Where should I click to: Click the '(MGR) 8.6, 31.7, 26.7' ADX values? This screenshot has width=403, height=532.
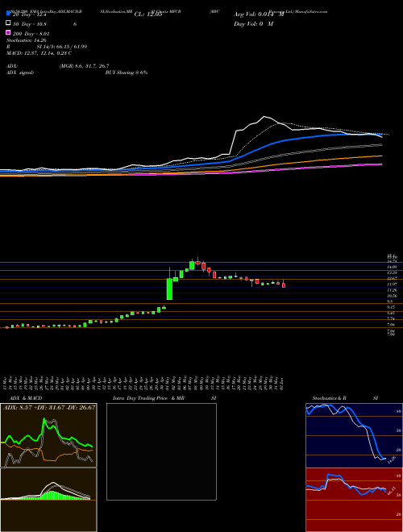[84, 66]
